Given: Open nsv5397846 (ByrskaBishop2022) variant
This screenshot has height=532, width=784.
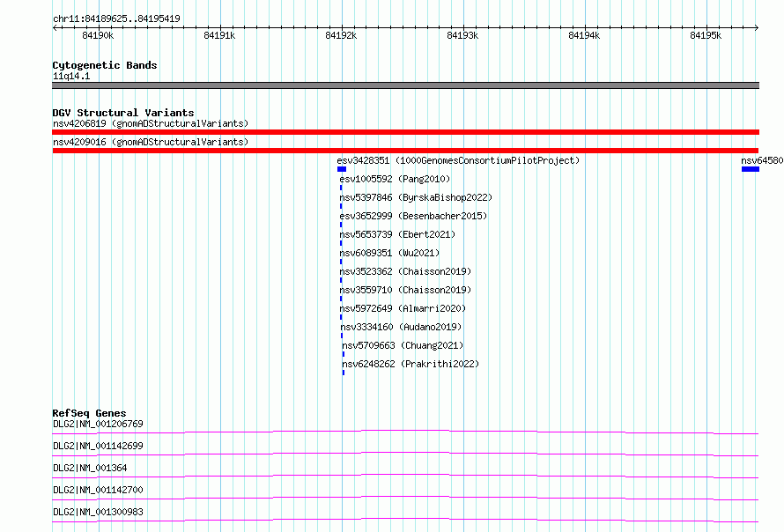Looking at the screenshot, I should pos(416,197).
